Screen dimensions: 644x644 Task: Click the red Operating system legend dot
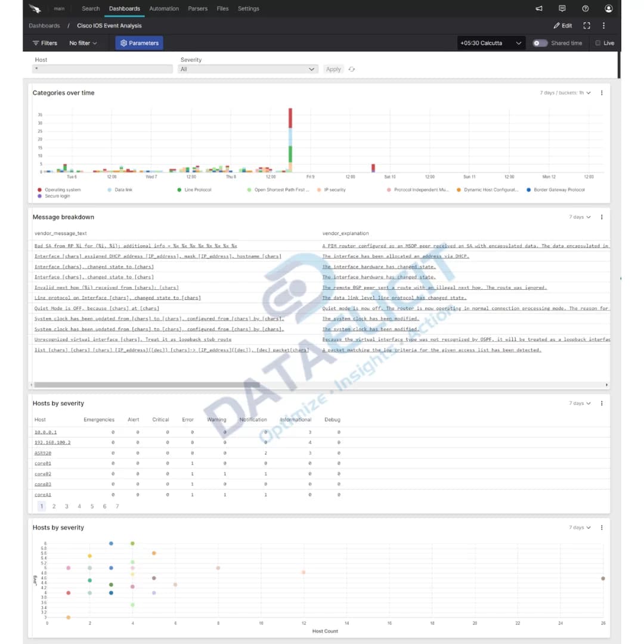click(x=40, y=190)
